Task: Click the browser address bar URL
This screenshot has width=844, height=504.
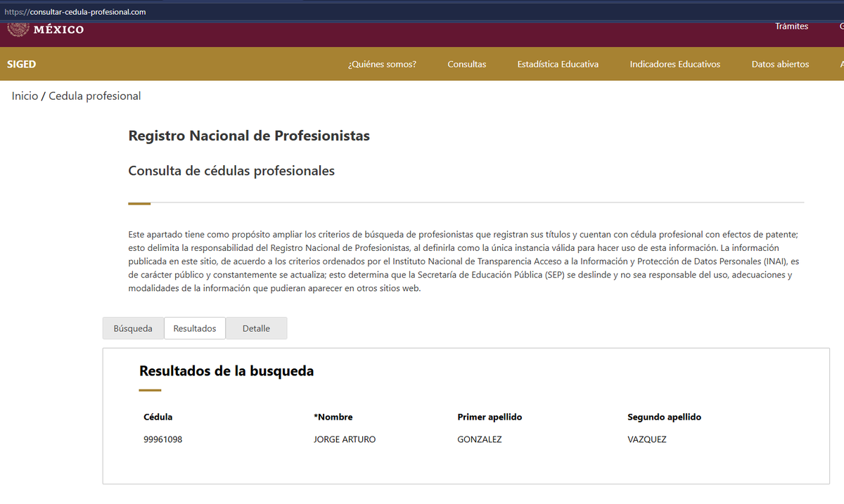Action: coord(75,12)
